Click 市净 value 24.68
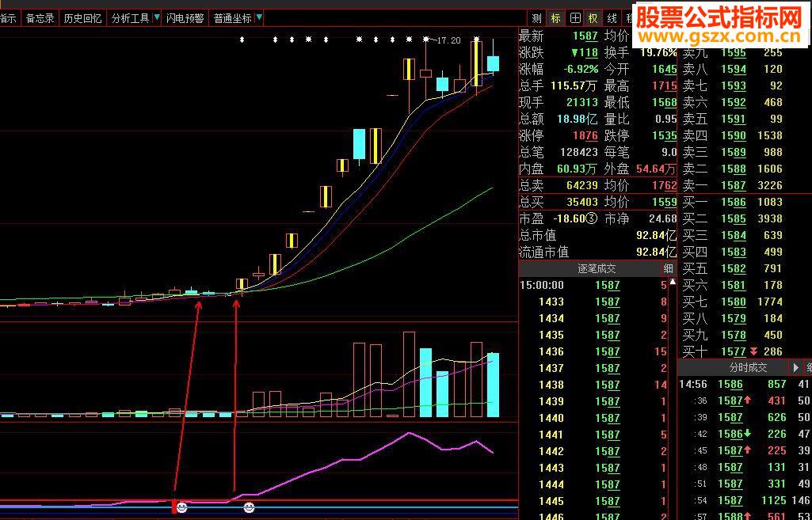 point(662,218)
